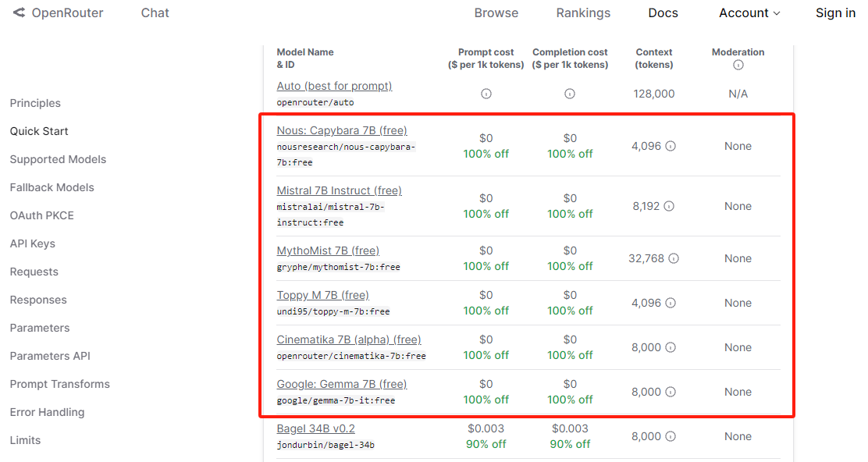Click info icon beside 8,192 context
The height and width of the screenshot is (462, 868).
click(669, 206)
